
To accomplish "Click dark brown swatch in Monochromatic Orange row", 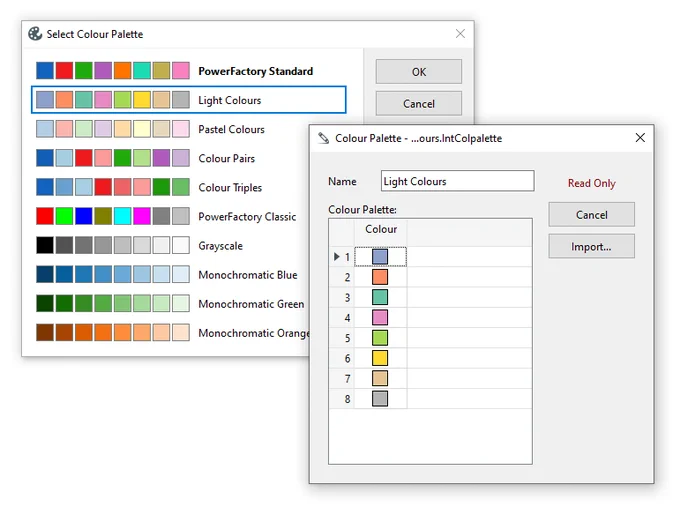I will click(x=45, y=333).
